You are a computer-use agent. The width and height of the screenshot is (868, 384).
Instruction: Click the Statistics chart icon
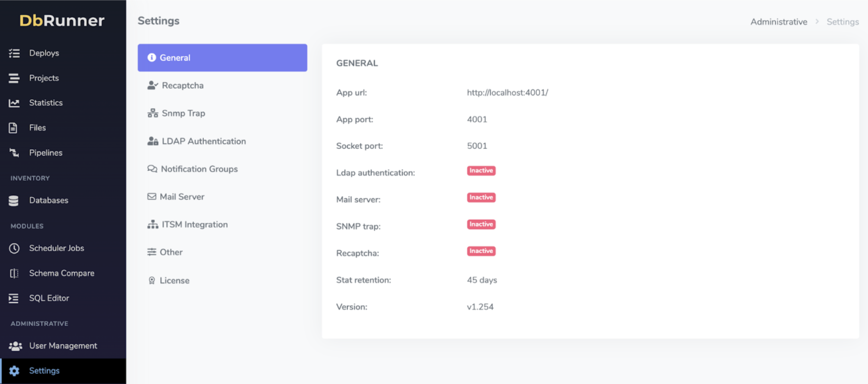tap(14, 103)
